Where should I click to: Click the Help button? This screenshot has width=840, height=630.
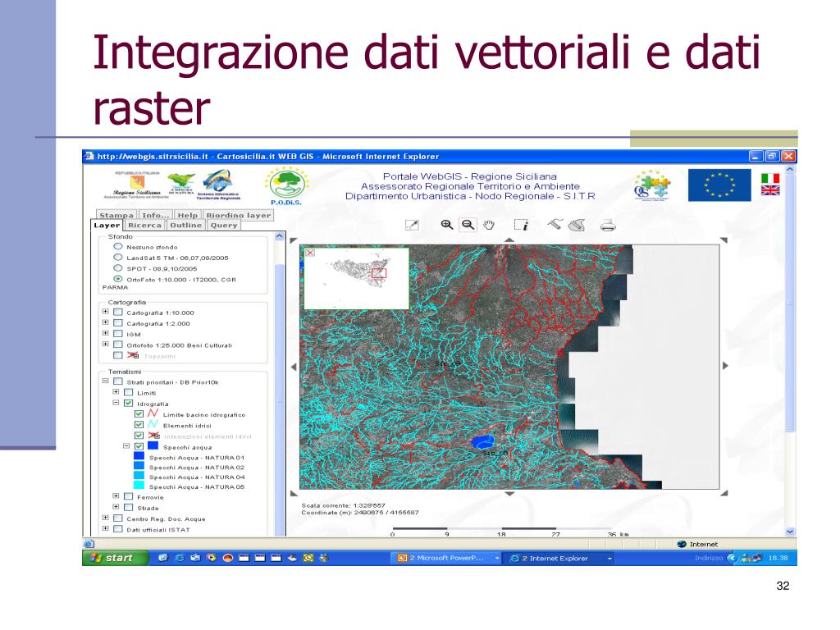click(188, 215)
